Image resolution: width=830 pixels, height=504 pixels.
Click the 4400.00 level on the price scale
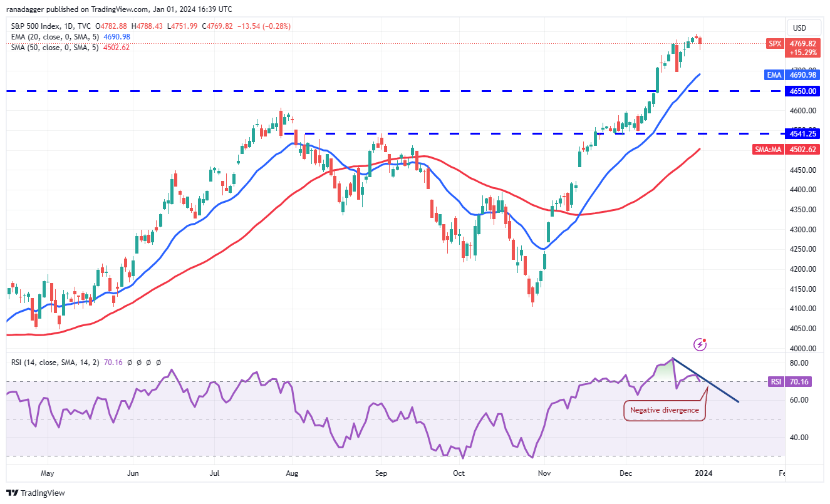coord(804,190)
